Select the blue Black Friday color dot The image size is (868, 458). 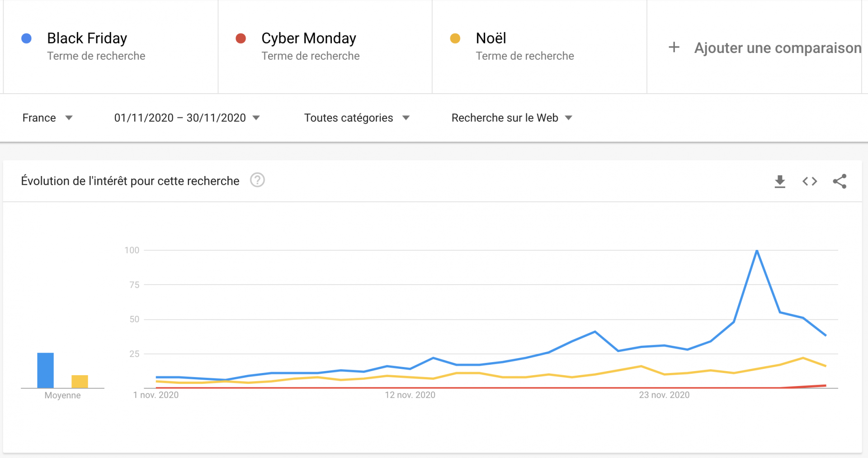[26, 38]
